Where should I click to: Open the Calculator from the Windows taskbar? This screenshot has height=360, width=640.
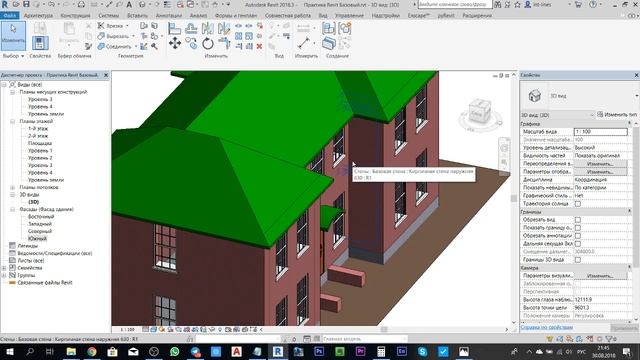tap(381, 351)
